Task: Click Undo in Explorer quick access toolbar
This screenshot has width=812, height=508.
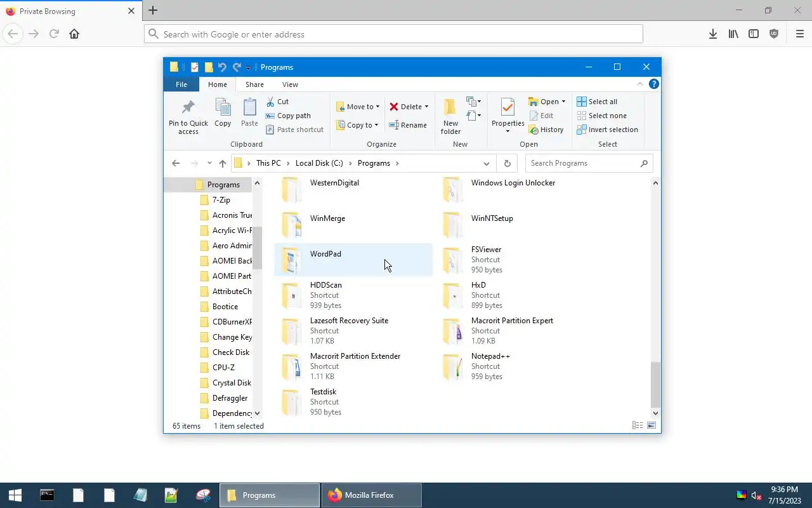Action: [222, 67]
